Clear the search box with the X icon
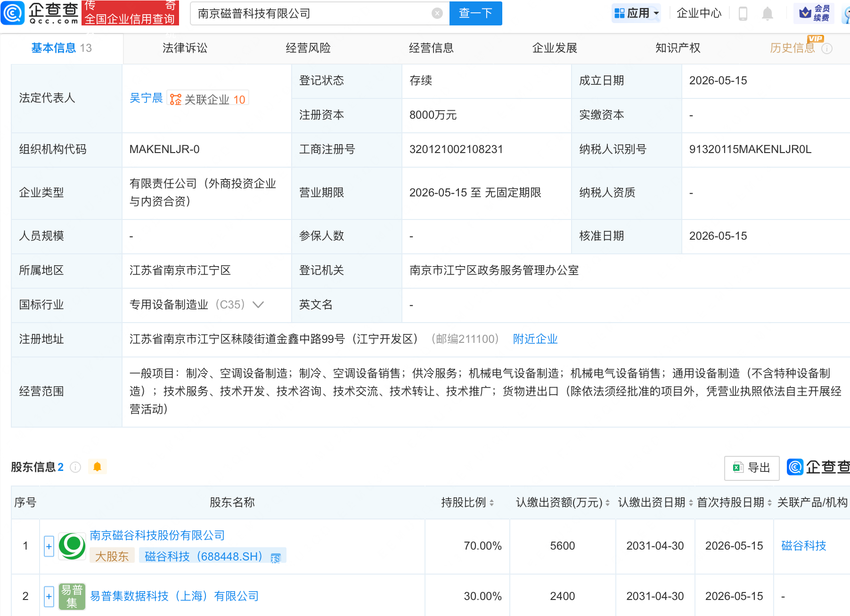 437,13
